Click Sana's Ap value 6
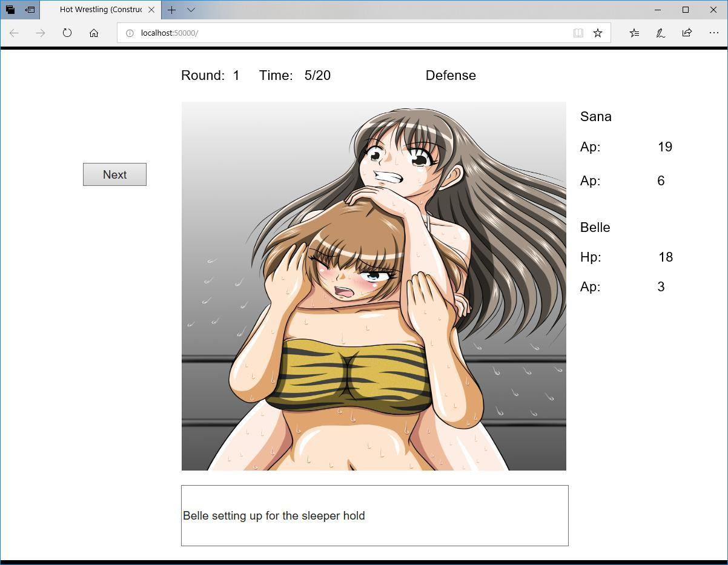The width and height of the screenshot is (728, 565). click(661, 180)
